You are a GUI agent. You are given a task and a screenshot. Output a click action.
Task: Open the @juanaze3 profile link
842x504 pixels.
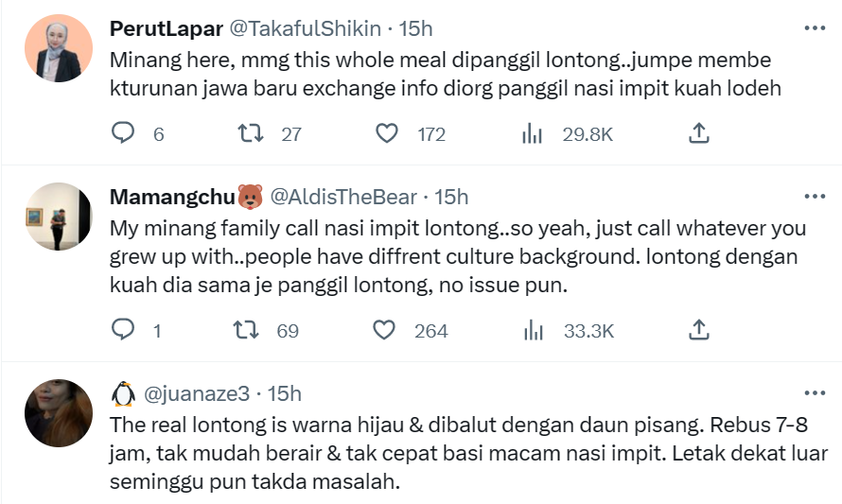tap(199, 392)
